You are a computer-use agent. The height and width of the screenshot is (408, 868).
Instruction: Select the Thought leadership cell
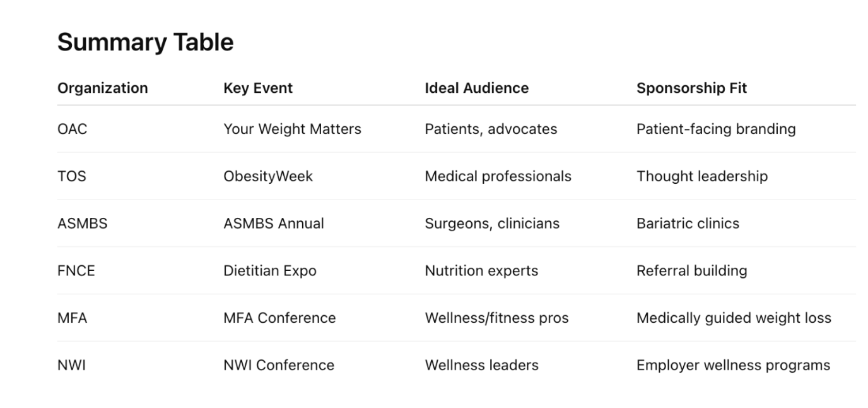coord(702,176)
